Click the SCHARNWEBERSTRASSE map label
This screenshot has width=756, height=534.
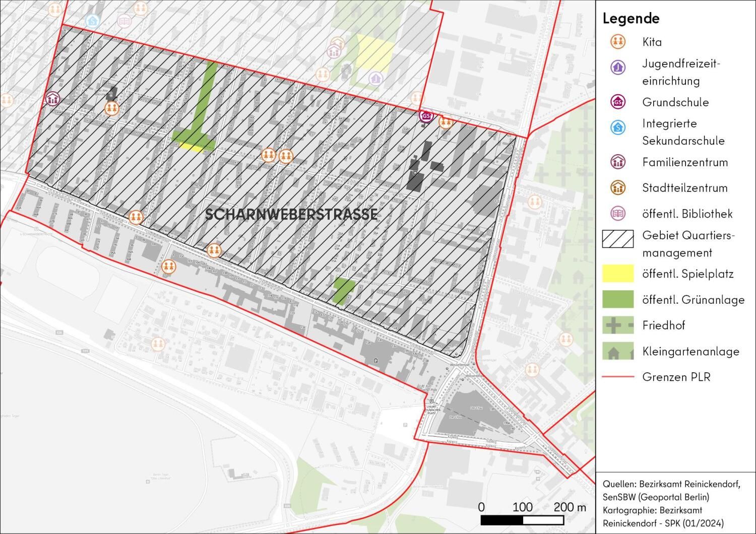click(291, 215)
